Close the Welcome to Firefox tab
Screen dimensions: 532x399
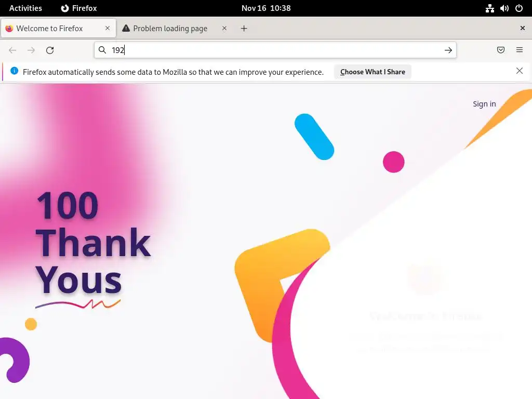click(x=108, y=28)
